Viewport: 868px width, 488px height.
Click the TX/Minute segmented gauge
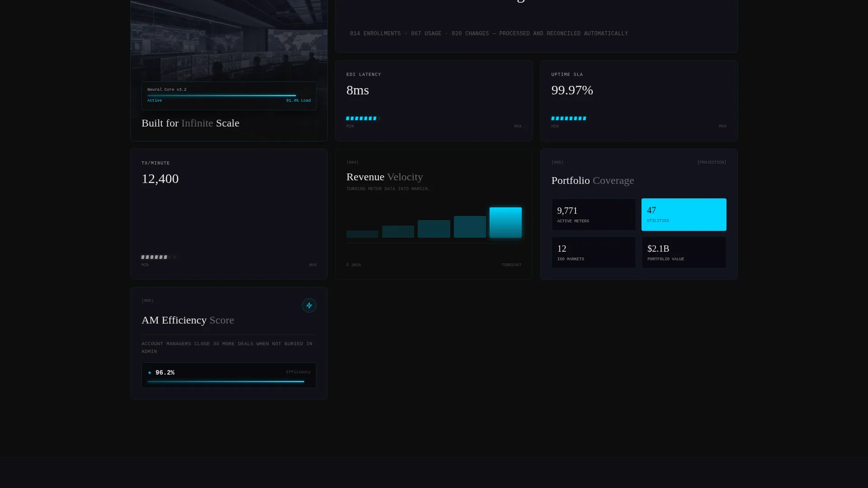coord(159,257)
